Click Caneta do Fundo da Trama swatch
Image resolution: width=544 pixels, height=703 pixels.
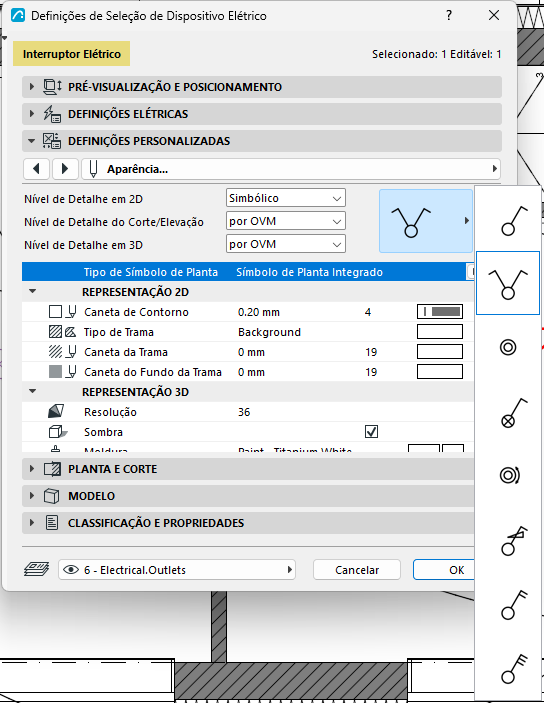440,372
